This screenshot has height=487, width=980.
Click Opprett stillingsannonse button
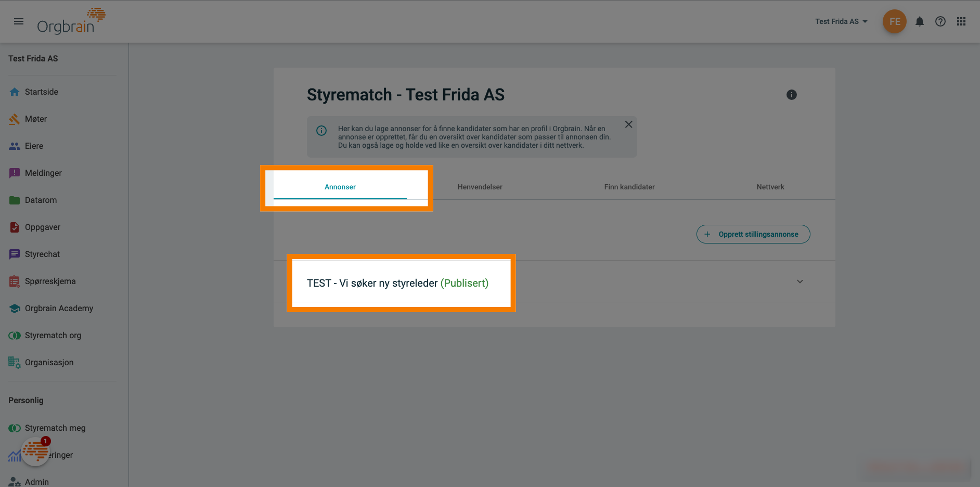[x=753, y=234]
